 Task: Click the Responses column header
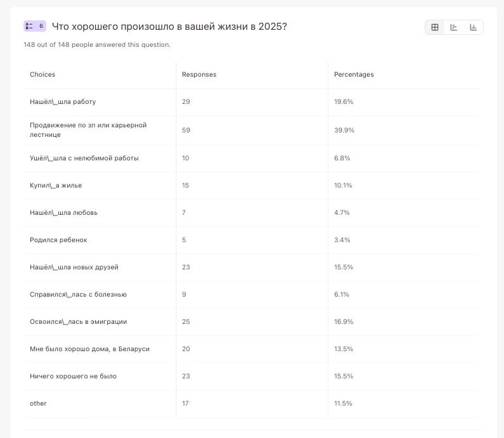(199, 75)
